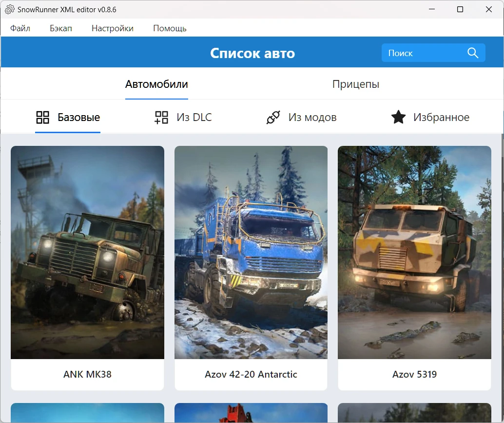The height and width of the screenshot is (423, 504).
Task: Switch to the Прицепы tab
Action: point(356,84)
